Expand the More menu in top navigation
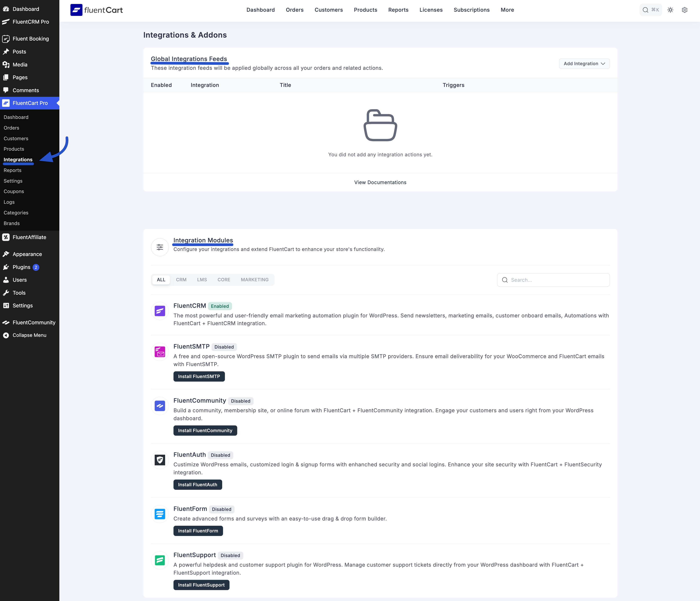This screenshot has width=700, height=601. 507,10
